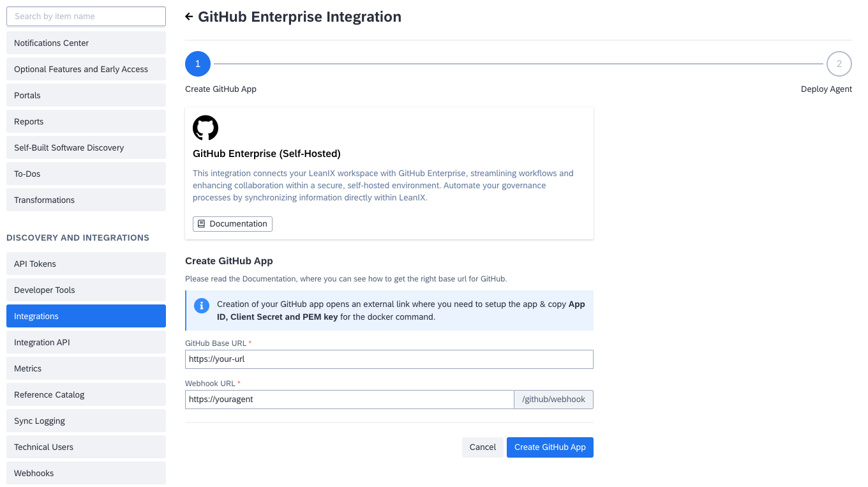868x487 pixels.
Task: Click the Webhook URL label
Action: (x=211, y=384)
